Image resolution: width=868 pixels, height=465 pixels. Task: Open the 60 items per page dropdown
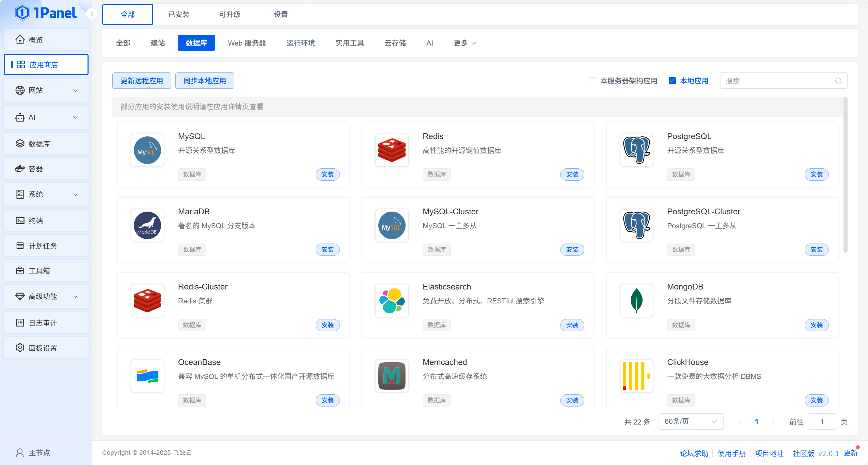point(691,421)
